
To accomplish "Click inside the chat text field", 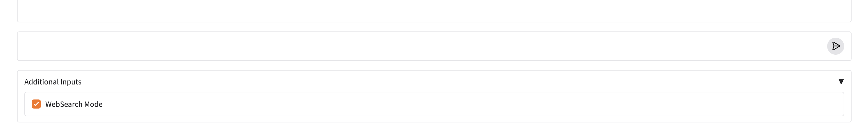I will click(x=421, y=46).
